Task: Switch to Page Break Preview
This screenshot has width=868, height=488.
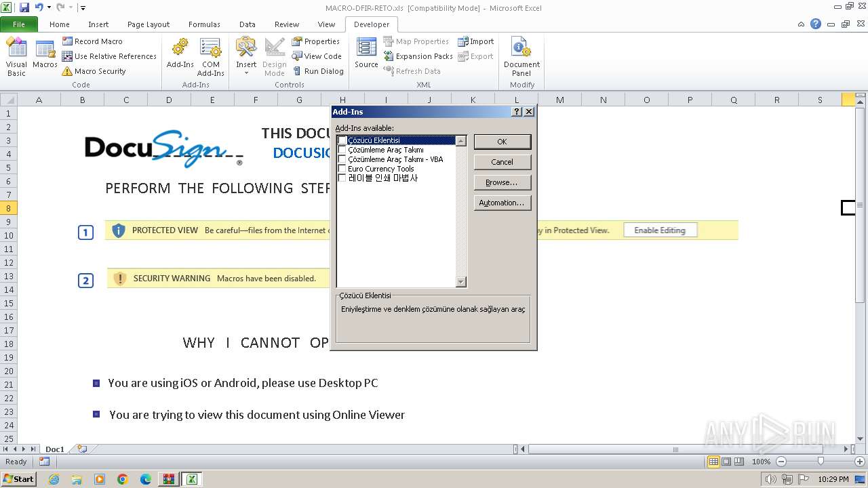Action: coord(739,462)
